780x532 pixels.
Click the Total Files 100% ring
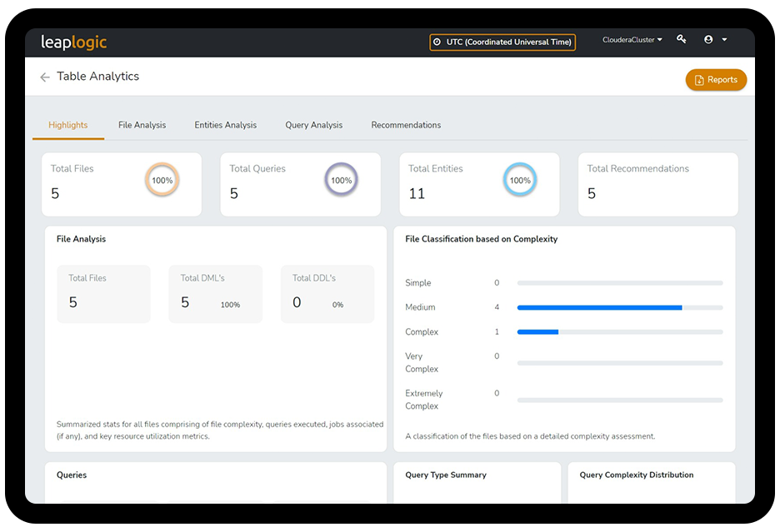coord(162,181)
